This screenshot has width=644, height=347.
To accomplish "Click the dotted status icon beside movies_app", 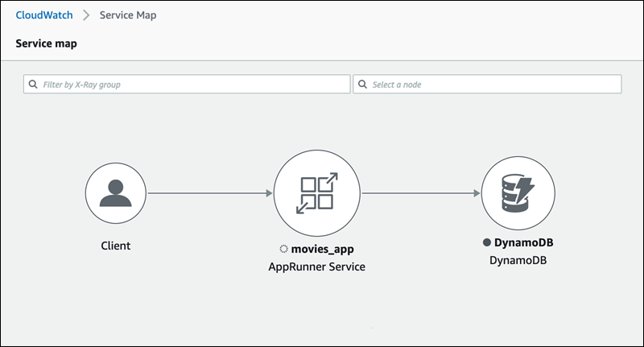I will [x=282, y=250].
